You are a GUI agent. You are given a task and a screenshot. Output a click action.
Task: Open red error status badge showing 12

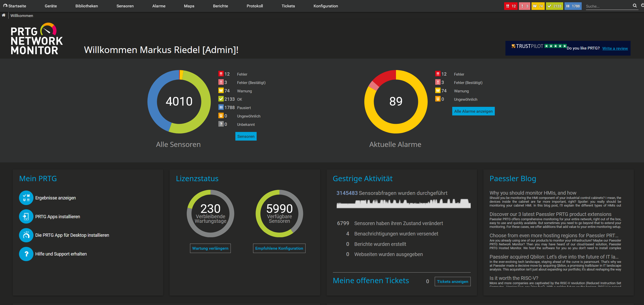coord(510,6)
